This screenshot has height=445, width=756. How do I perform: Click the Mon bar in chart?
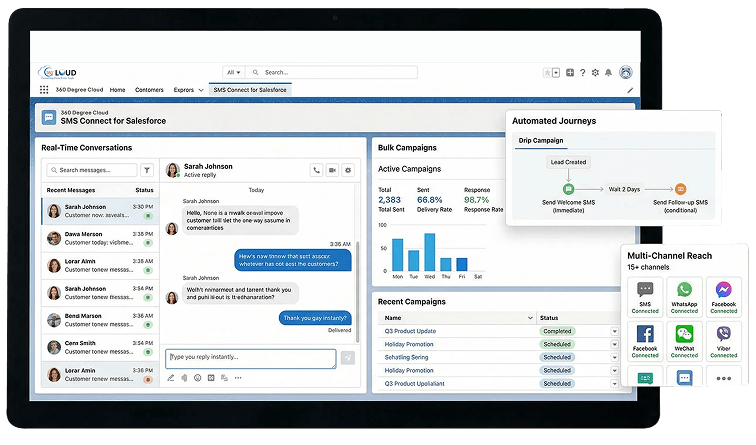[x=398, y=255]
